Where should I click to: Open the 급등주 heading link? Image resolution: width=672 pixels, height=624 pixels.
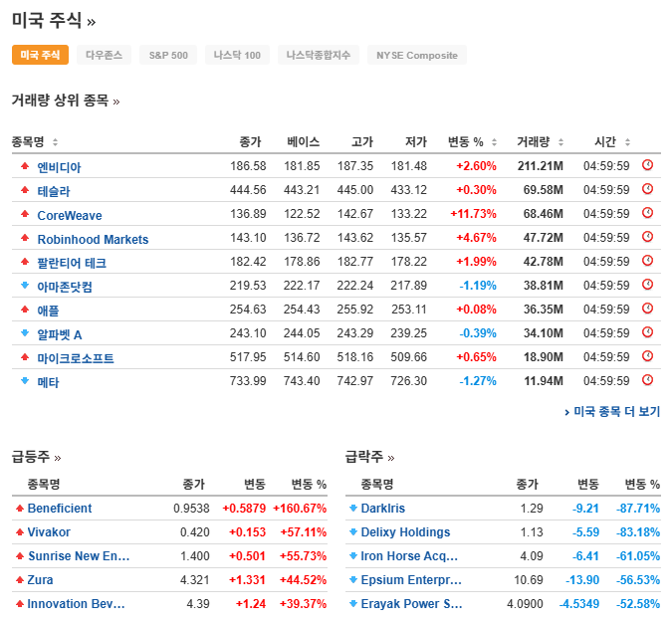[36, 457]
